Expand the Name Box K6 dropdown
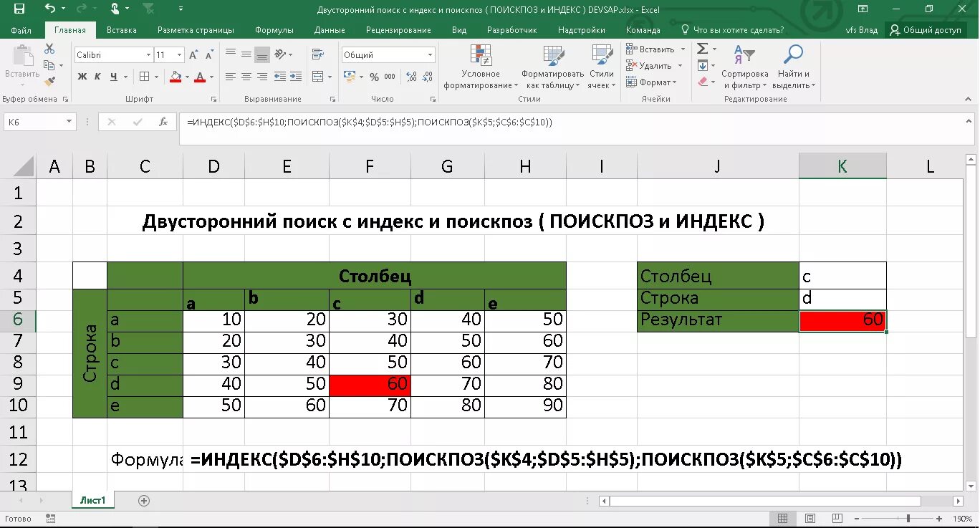Viewport: 980px width, 528px height. point(69,122)
